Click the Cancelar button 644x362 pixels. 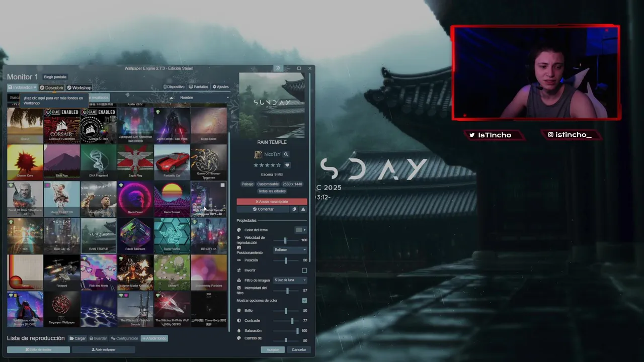pos(299,349)
